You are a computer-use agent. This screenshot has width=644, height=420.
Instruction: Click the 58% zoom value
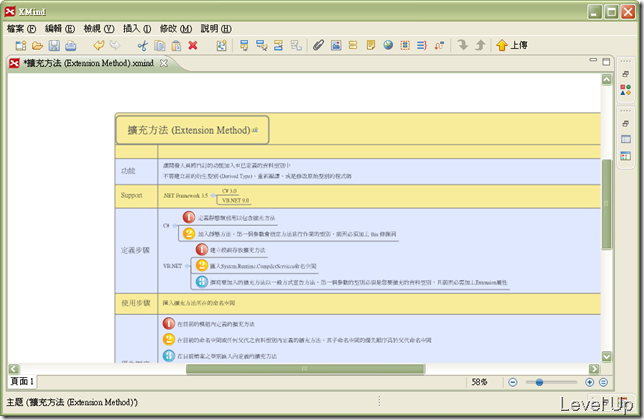(479, 382)
